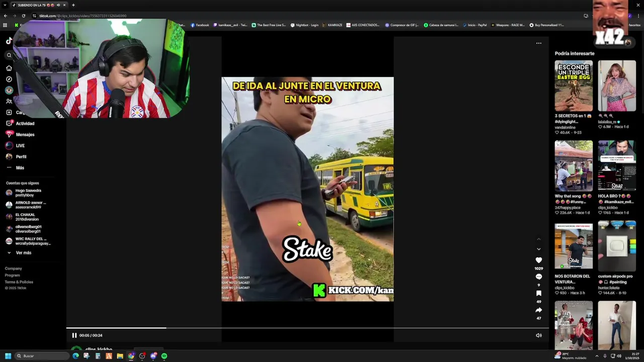Click the browser back arrow
644x362 pixels.
point(6,16)
